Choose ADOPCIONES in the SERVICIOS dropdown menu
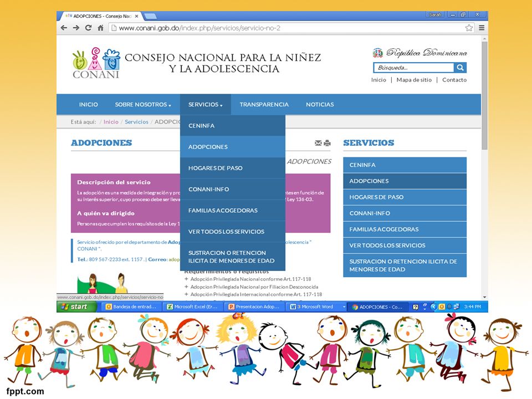Image resolution: width=532 pixels, height=399 pixels. tap(233, 147)
